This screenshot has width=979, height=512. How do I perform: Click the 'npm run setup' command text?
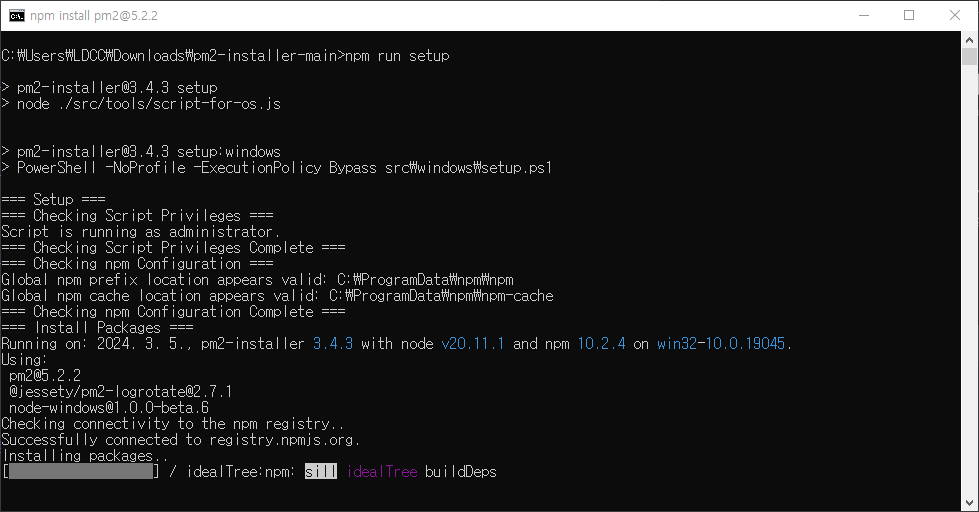[397, 56]
